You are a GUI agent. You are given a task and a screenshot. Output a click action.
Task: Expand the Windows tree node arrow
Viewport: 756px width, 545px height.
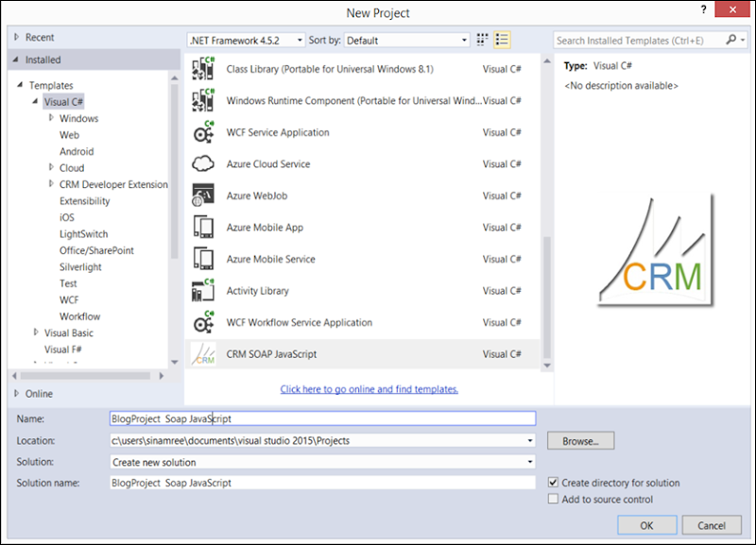51,117
